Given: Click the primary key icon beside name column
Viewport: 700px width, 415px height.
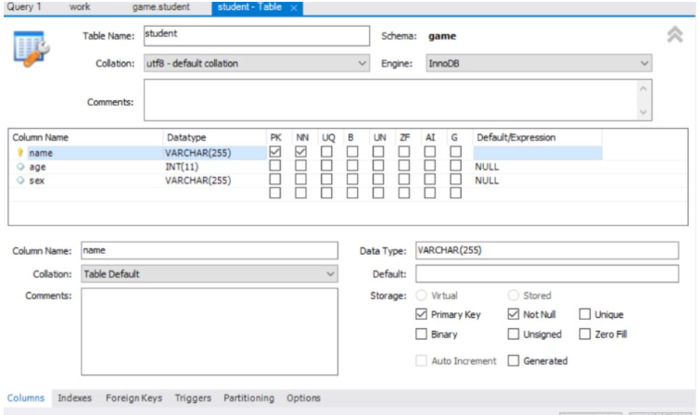Looking at the screenshot, I should (x=20, y=153).
